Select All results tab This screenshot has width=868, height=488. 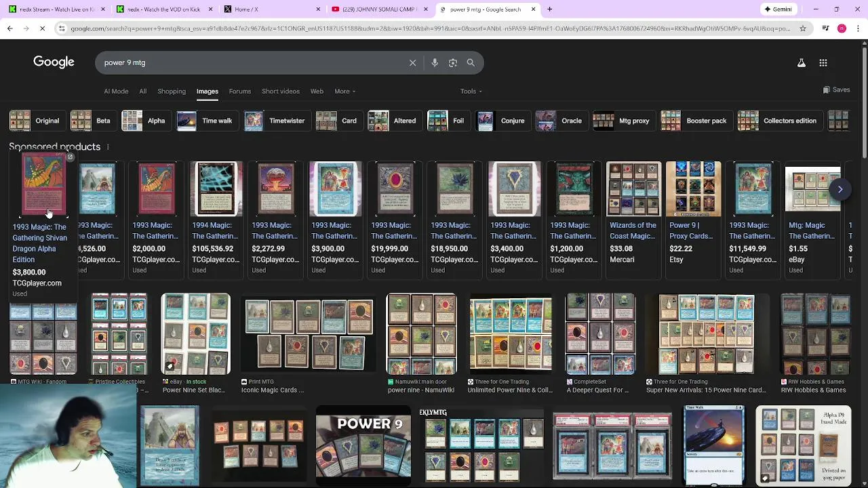tap(142, 91)
